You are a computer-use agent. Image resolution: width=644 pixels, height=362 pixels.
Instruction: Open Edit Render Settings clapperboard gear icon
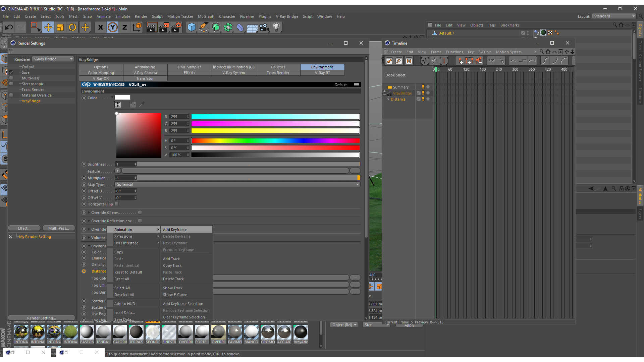click(177, 27)
